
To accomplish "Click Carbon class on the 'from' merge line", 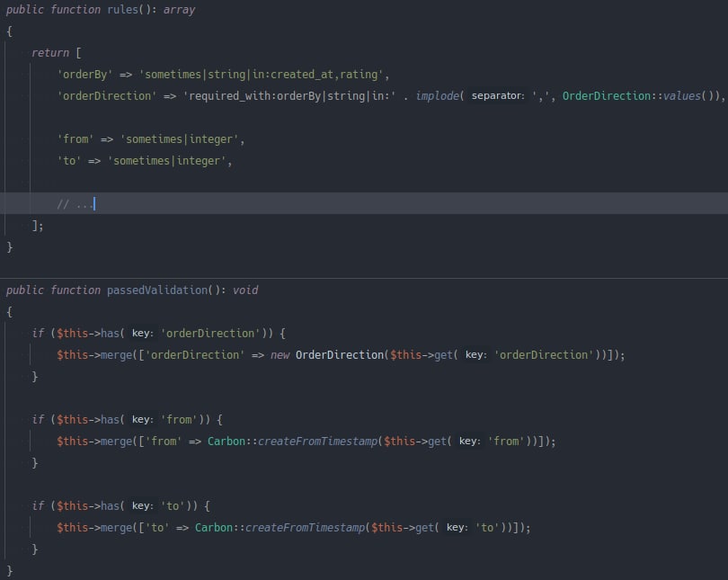I will click(226, 442).
